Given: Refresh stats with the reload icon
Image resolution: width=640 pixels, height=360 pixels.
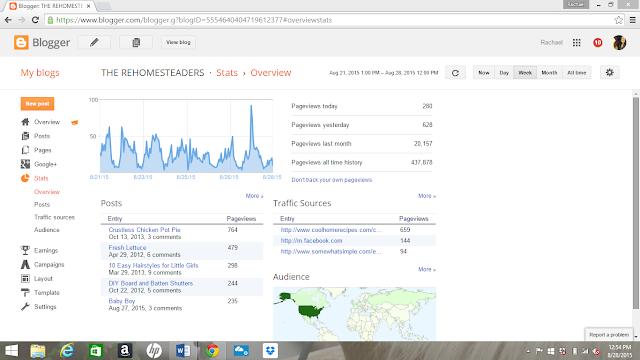Looking at the screenshot, I should (x=455, y=73).
